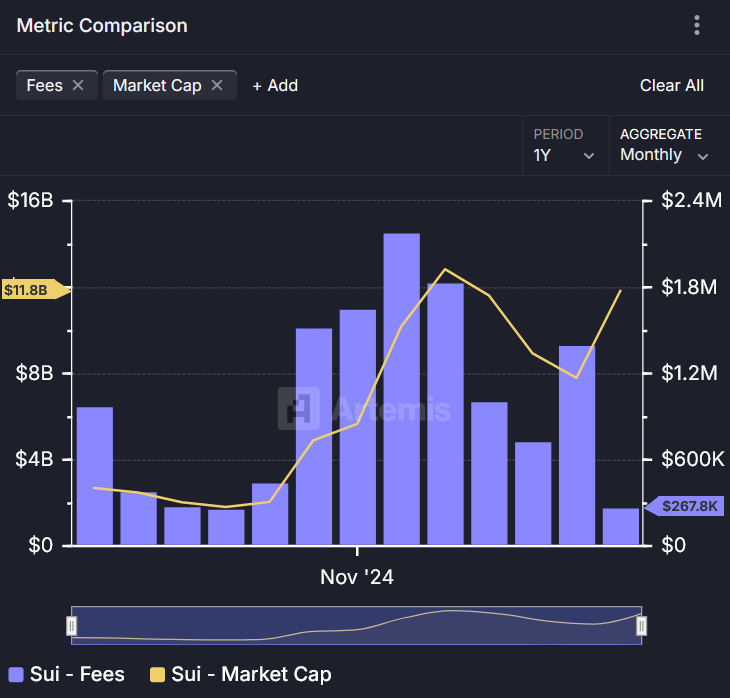This screenshot has width=730, height=698.
Task: Click the range navigator selected area
Action: tap(356, 626)
